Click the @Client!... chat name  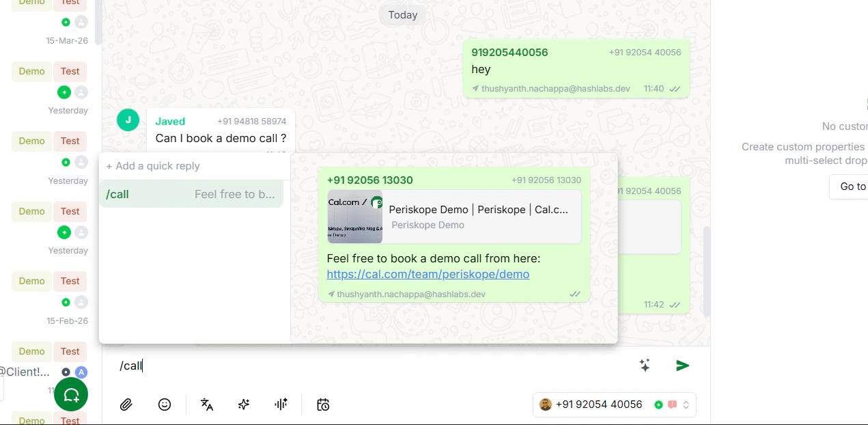(25, 372)
